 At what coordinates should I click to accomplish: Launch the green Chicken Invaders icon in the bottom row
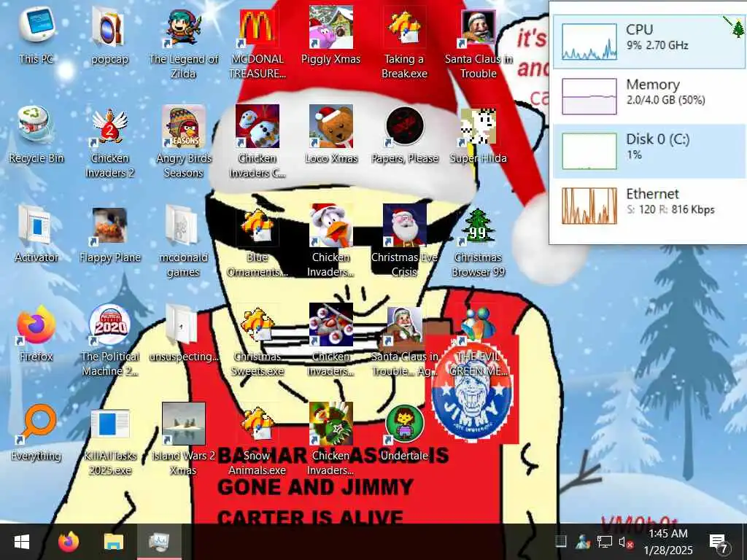point(330,440)
